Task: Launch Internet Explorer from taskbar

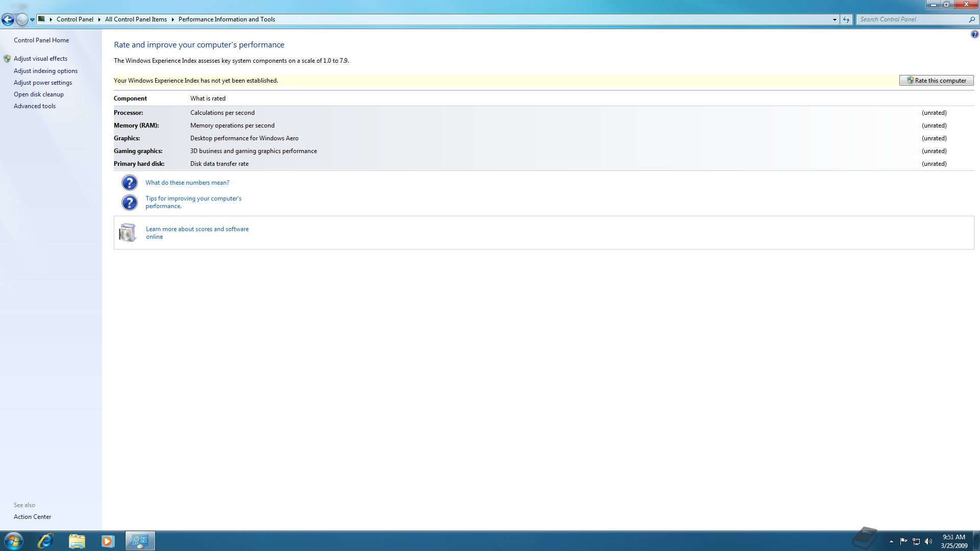Action: coord(45,541)
